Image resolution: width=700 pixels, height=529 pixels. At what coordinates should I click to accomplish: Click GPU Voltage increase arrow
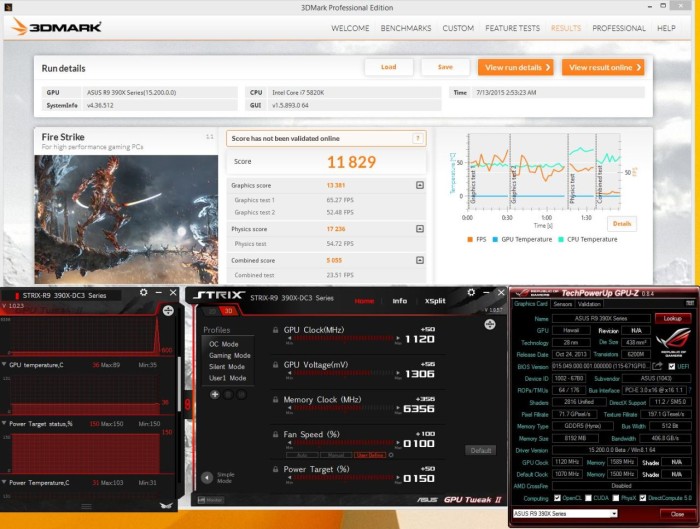coord(398,373)
